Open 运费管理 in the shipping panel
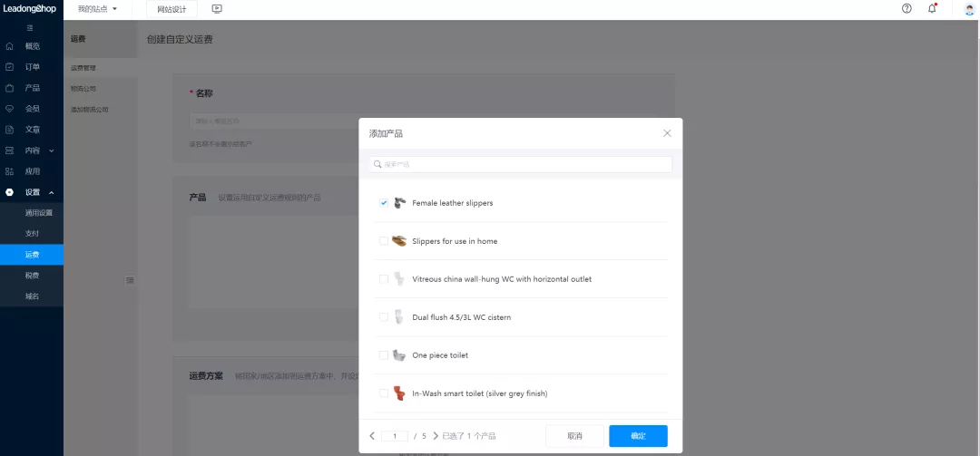Image resolution: width=980 pixels, height=456 pixels. click(83, 68)
